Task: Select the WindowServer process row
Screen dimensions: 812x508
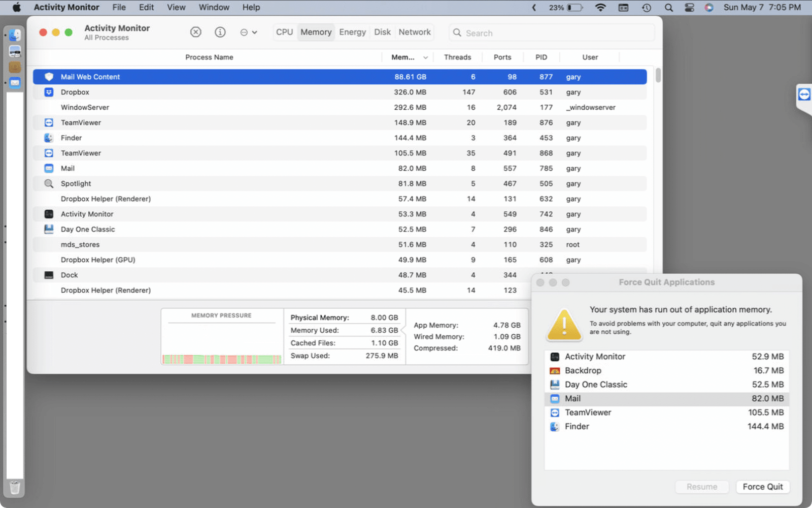Action: pos(340,107)
